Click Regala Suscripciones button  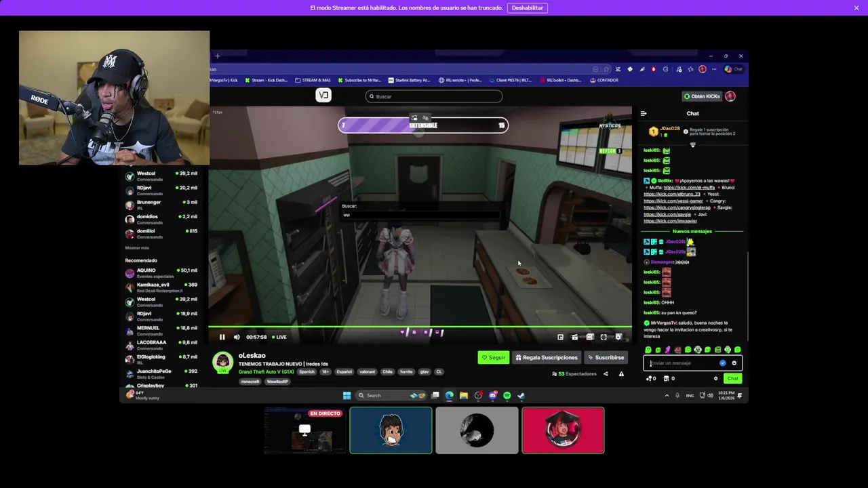tap(547, 357)
